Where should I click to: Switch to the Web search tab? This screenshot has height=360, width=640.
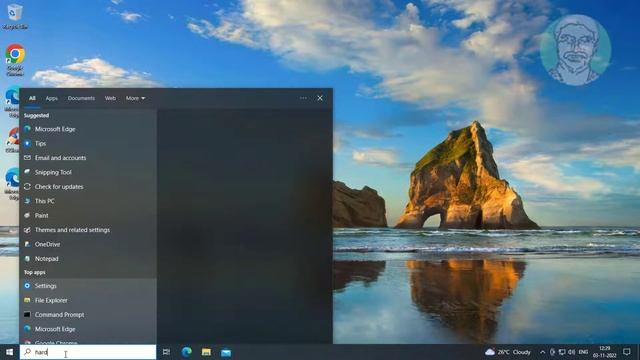point(110,98)
